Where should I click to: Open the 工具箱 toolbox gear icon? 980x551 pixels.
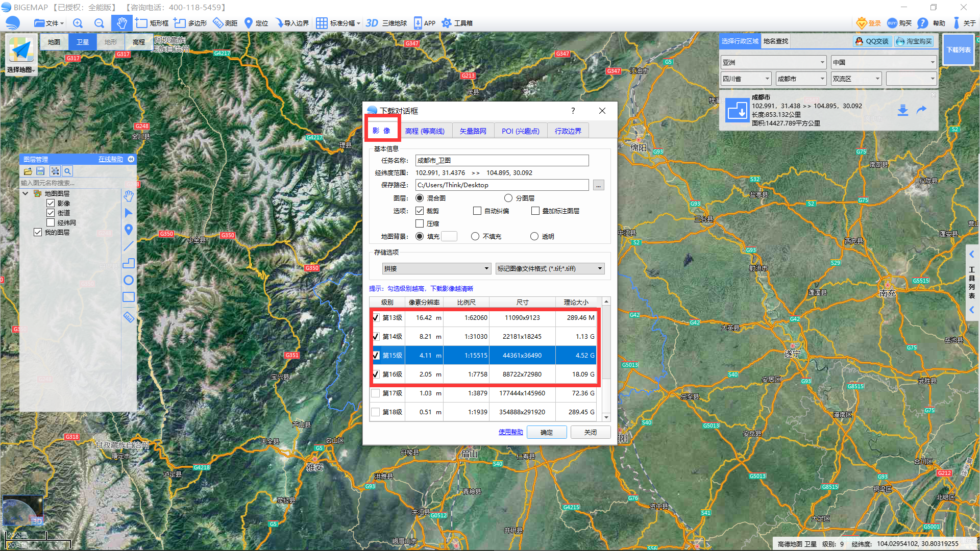click(447, 23)
